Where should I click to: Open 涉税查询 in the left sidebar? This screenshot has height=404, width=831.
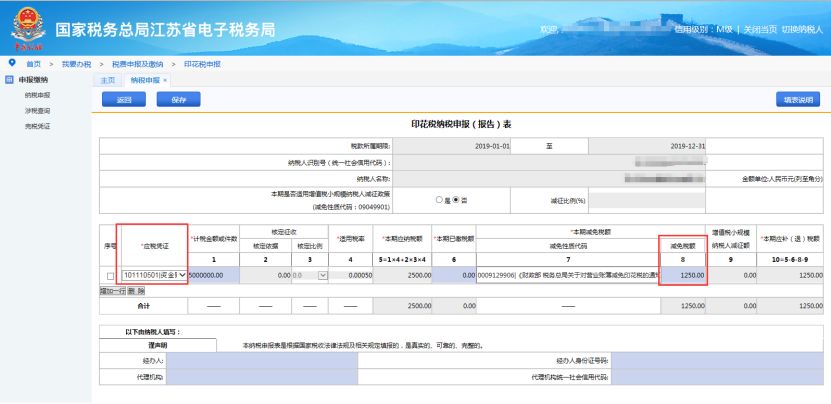(38, 111)
